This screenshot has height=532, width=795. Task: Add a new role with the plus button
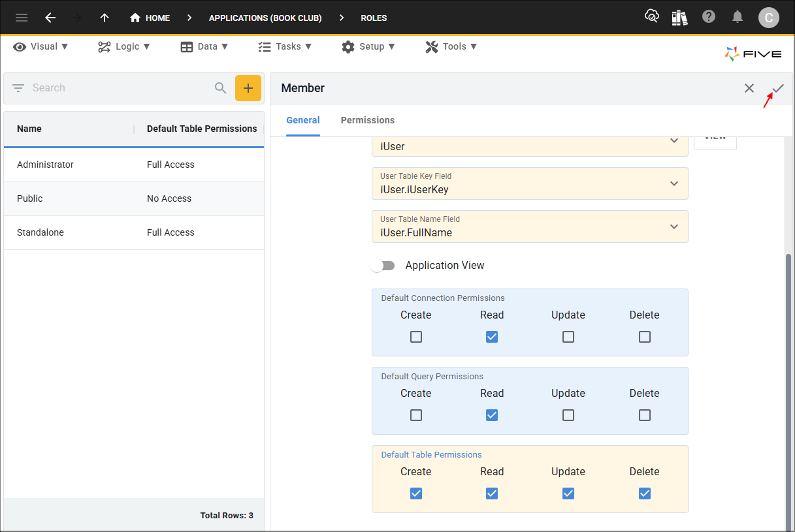tap(248, 88)
